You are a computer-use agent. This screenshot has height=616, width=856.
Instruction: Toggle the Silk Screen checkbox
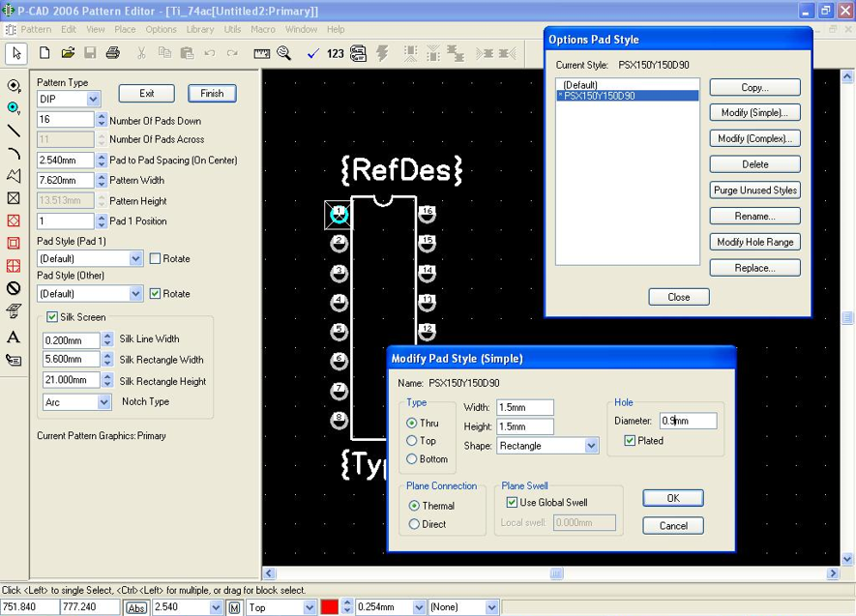click(52, 317)
